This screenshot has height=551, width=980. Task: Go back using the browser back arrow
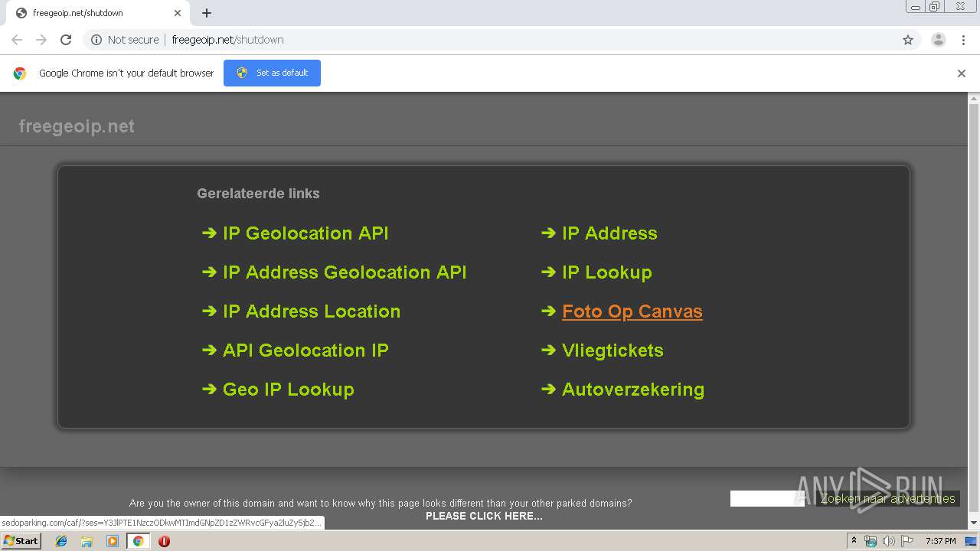(x=17, y=40)
